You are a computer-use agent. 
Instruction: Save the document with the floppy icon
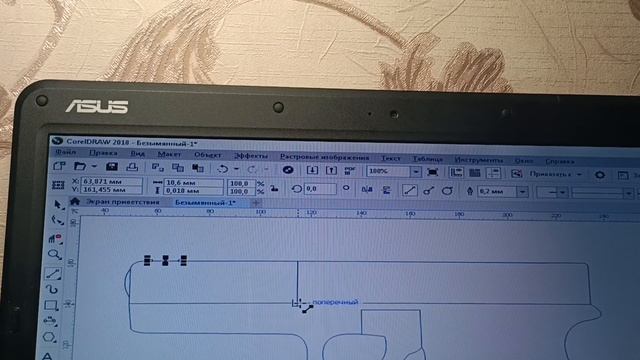pyautogui.click(x=112, y=167)
